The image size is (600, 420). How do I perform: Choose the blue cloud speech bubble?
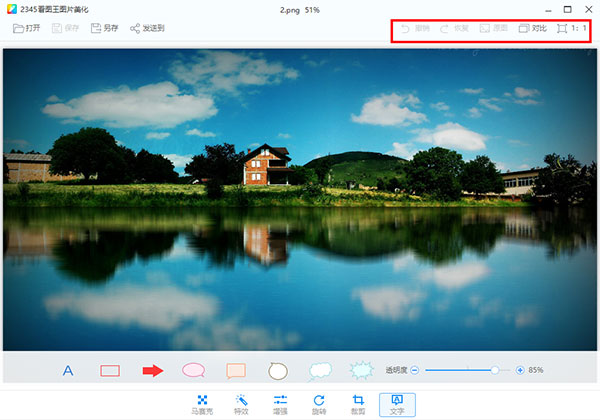[x=320, y=370]
